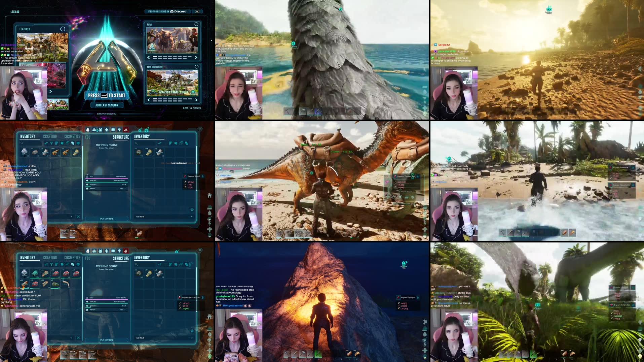The width and height of the screenshot is (644, 362).
Task: Close the middle-left forge window with X icon
Action: [x=200, y=129]
